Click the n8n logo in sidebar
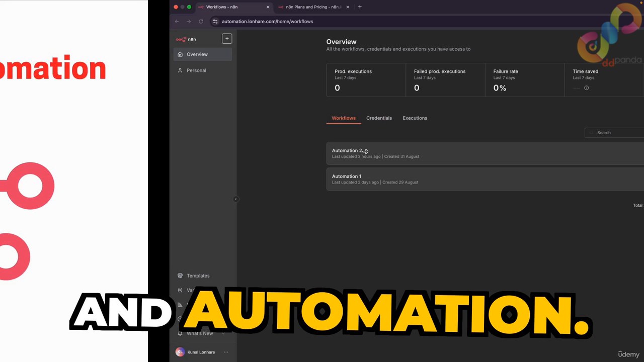 [x=186, y=39]
